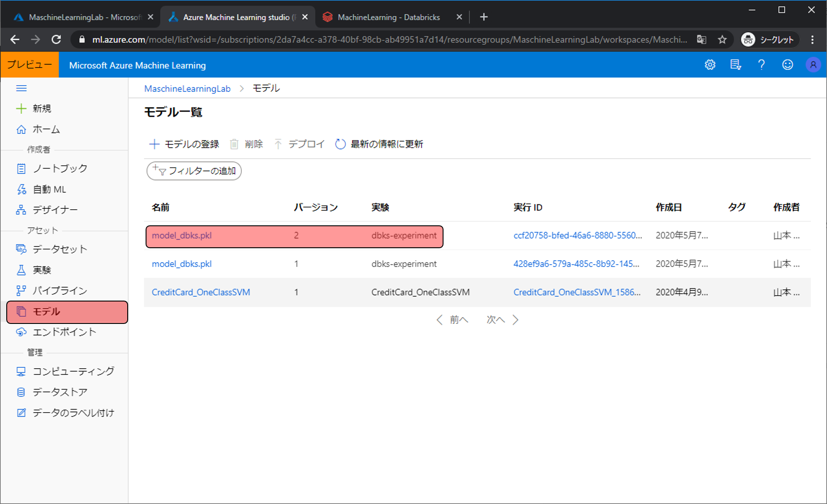Open フィルターの追加 filter button

194,171
